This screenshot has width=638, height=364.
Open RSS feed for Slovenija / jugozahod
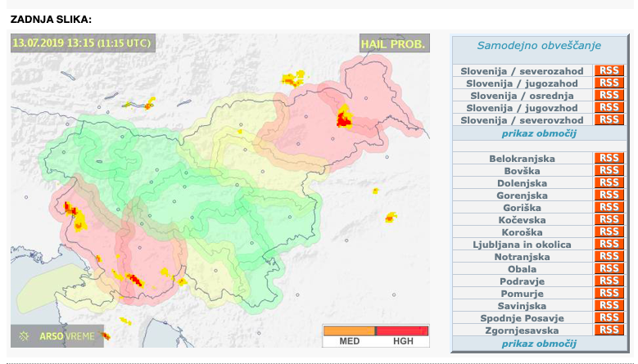click(x=609, y=83)
